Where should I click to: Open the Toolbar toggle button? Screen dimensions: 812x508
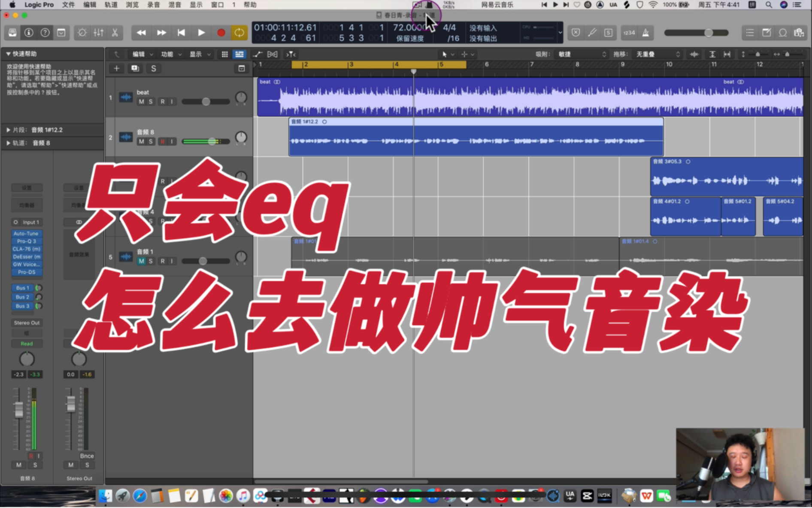[61, 33]
